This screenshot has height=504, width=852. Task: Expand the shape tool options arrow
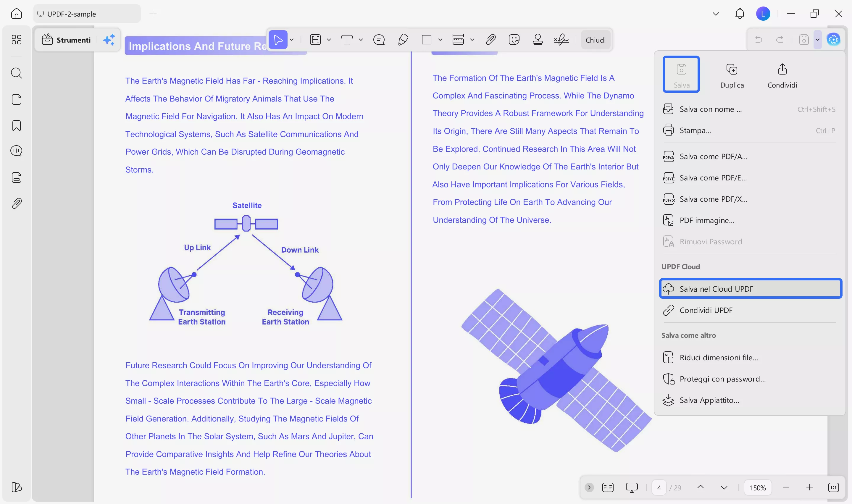click(440, 40)
